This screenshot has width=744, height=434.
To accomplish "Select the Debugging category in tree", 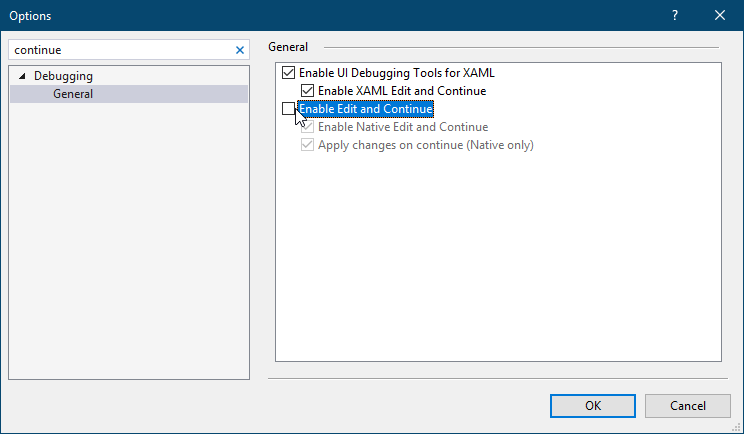I will 63,76.
